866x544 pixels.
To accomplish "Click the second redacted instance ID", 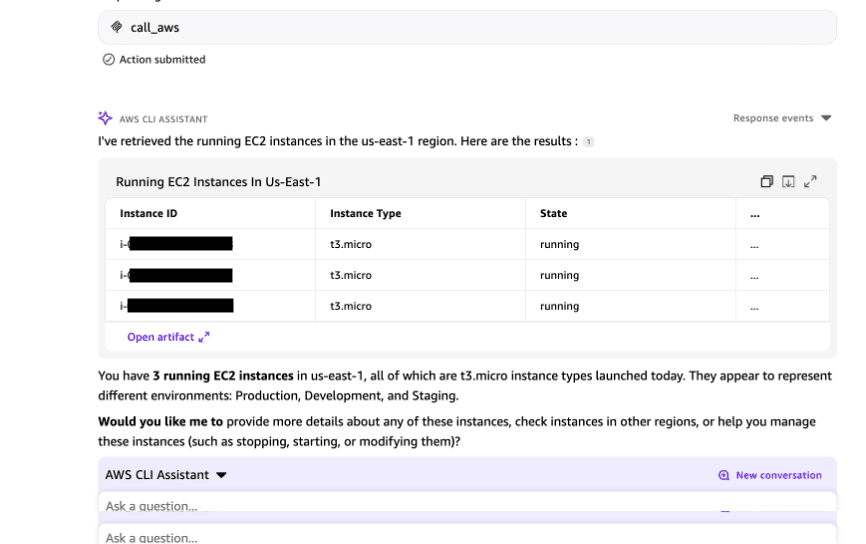I will [176, 275].
